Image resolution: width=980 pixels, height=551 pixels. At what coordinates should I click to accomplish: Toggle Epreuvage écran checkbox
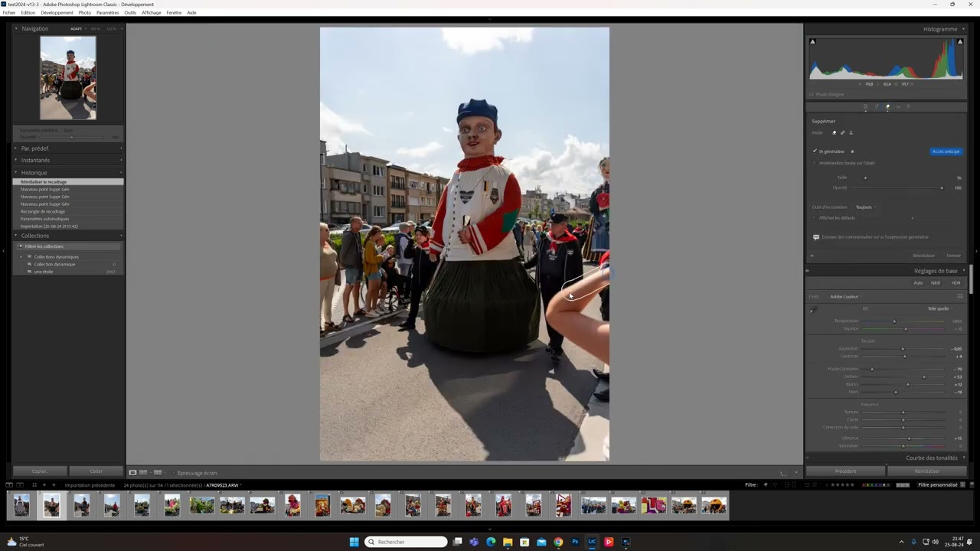[x=172, y=473]
